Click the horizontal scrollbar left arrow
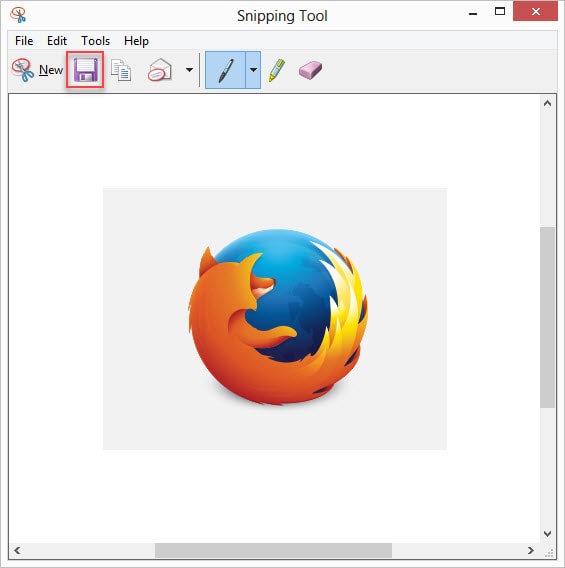The width and height of the screenshot is (565, 568). click(x=17, y=551)
